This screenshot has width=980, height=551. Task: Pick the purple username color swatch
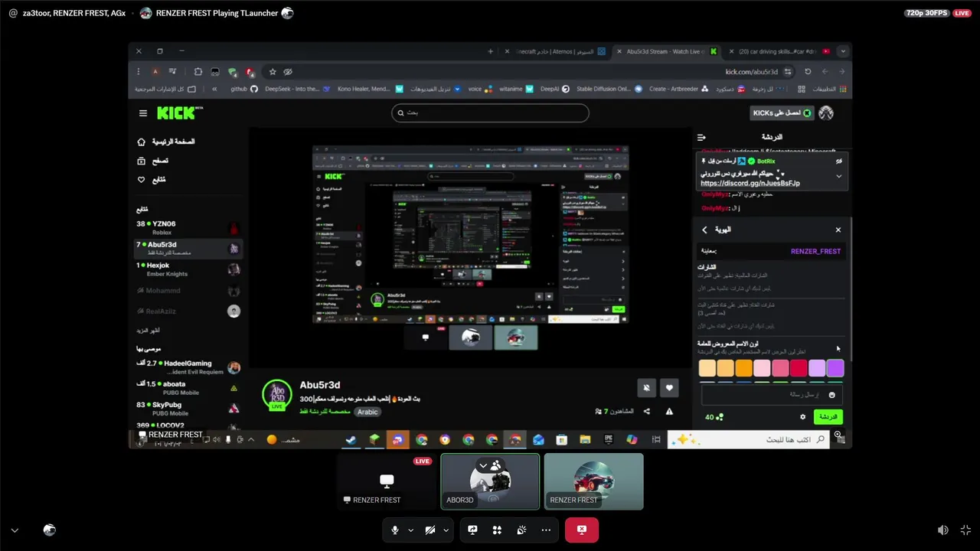[835, 369]
